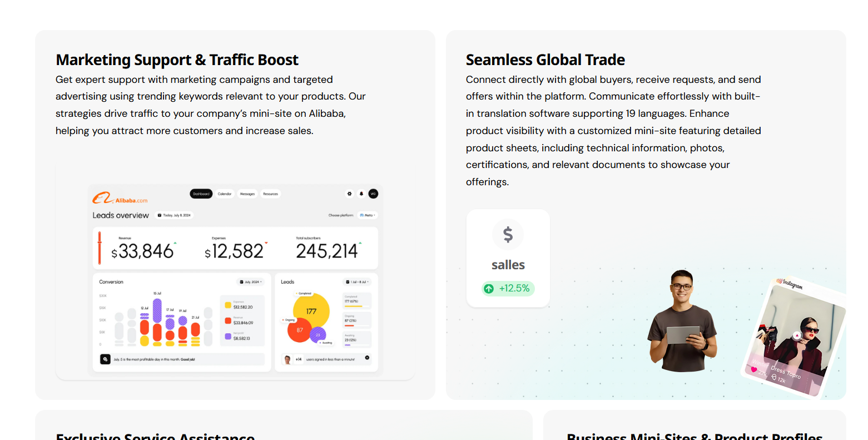Go to the Resources tab
The image size is (868, 440).
(271, 194)
